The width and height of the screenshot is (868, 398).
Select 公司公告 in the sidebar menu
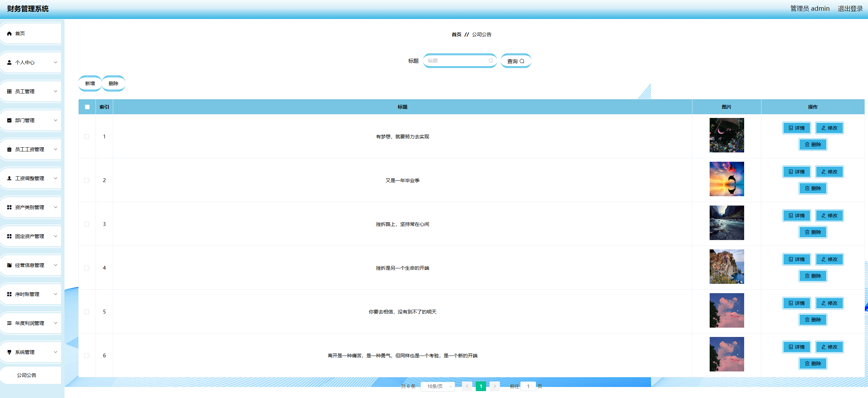tap(27, 375)
